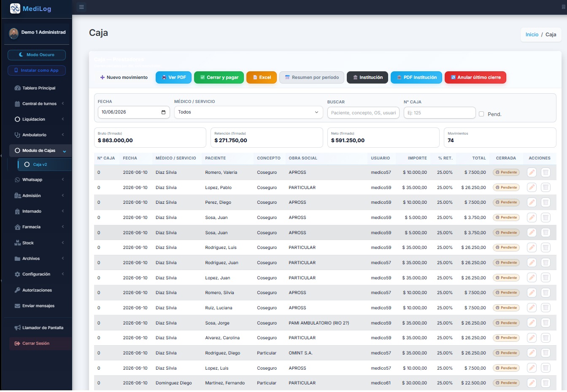Viewport: 567px width, 392px height.
Task: Edit the Perez, Diego movement
Action: pos(532,203)
